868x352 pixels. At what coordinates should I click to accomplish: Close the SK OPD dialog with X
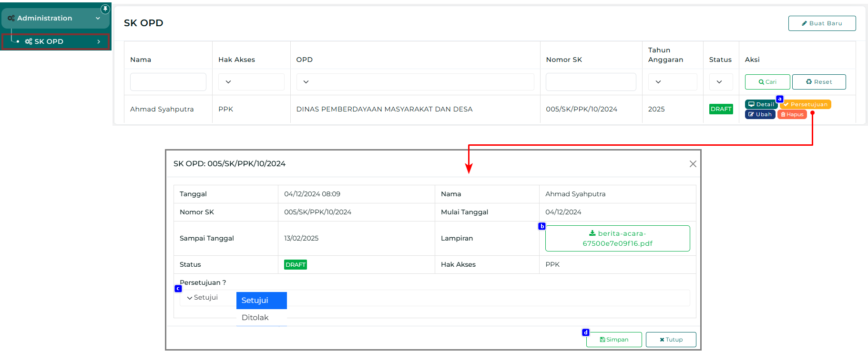693,164
